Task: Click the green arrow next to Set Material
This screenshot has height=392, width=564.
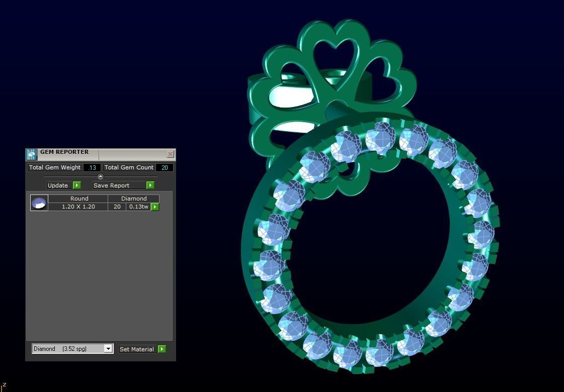Action: click(x=162, y=349)
